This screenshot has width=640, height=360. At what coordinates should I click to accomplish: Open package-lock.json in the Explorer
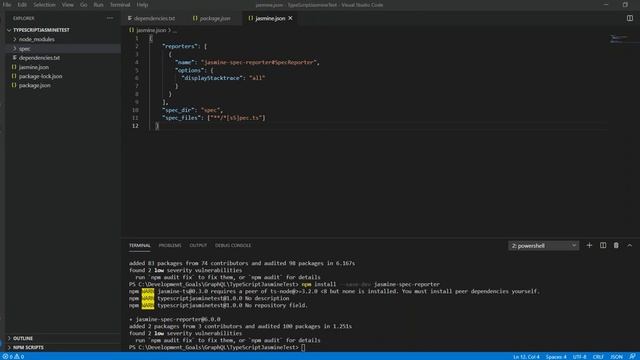coord(40,76)
